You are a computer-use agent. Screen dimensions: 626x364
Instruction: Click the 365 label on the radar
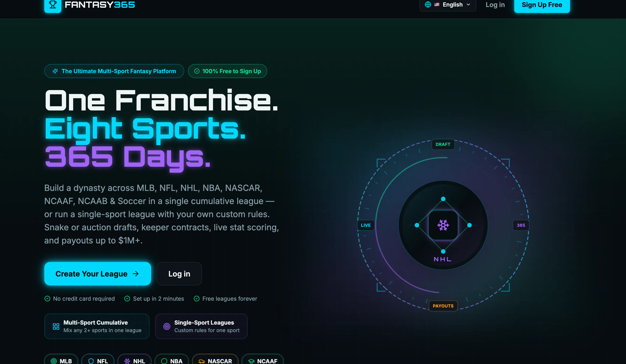[521, 225]
